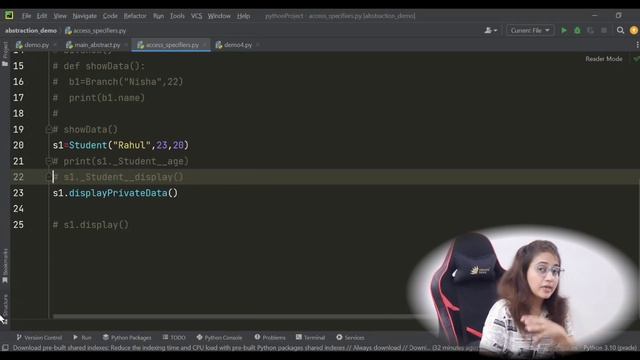Open the Refactor menu

click(135, 16)
